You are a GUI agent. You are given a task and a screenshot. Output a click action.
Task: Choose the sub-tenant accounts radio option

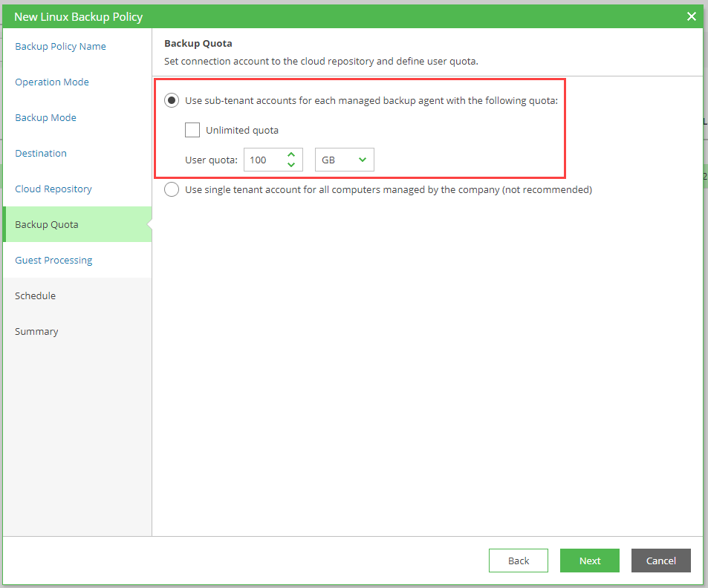[x=172, y=100]
